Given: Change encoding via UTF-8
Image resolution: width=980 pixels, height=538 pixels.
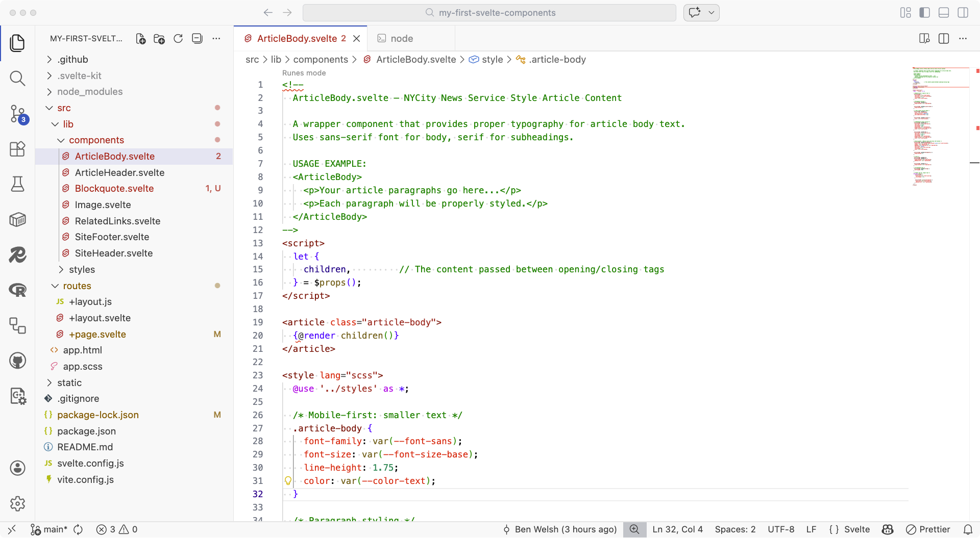Looking at the screenshot, I should 781,530.
